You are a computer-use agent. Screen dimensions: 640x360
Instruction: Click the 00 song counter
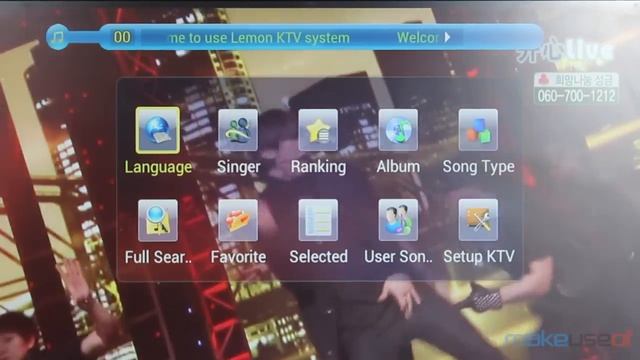coord(122,37)
